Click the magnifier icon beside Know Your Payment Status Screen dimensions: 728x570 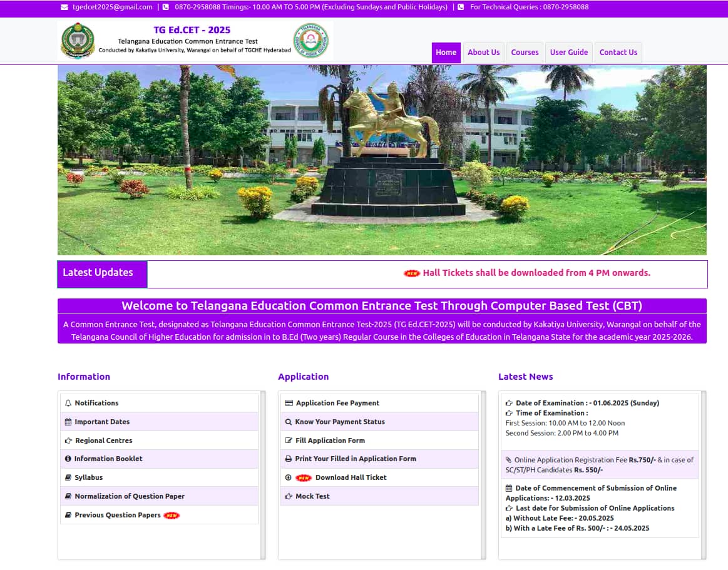(x=289, y=422)
